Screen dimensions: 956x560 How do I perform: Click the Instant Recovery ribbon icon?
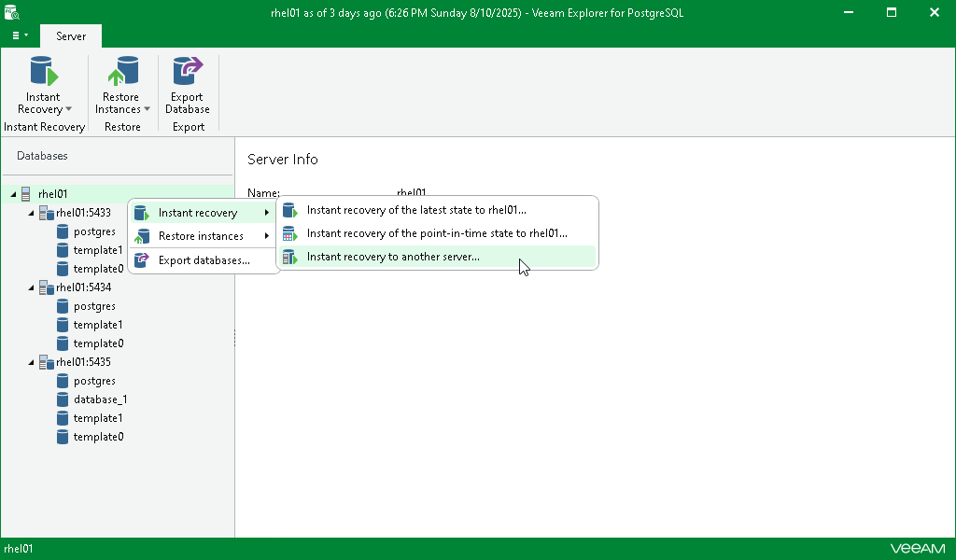tap(44, 71)
